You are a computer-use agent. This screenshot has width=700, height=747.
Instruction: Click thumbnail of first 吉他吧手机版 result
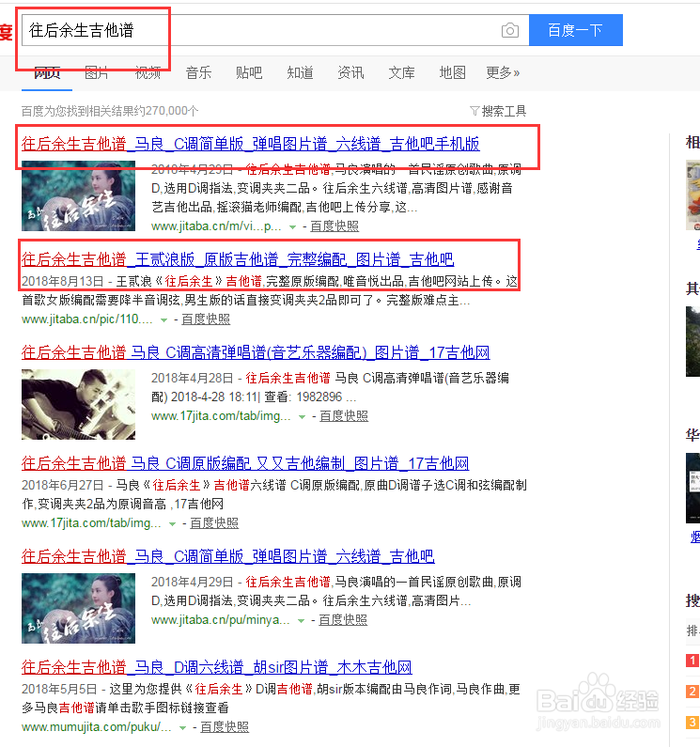click(x=78, y=195)
